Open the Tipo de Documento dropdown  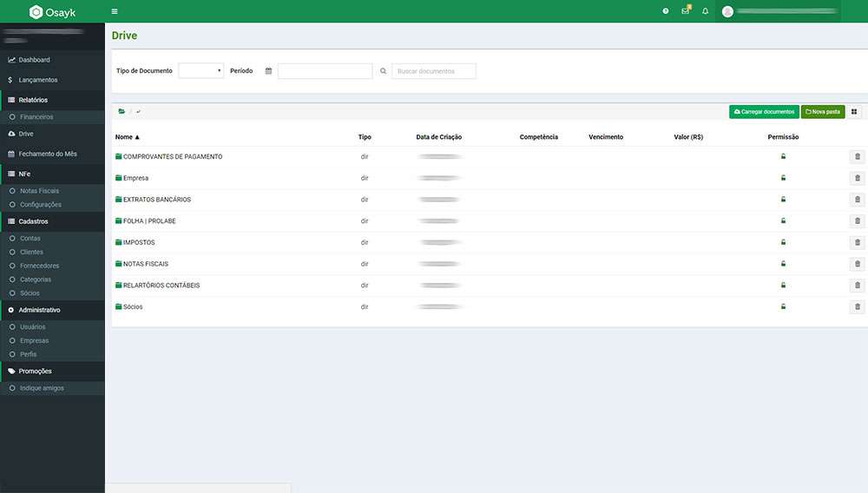click(201, 71)
